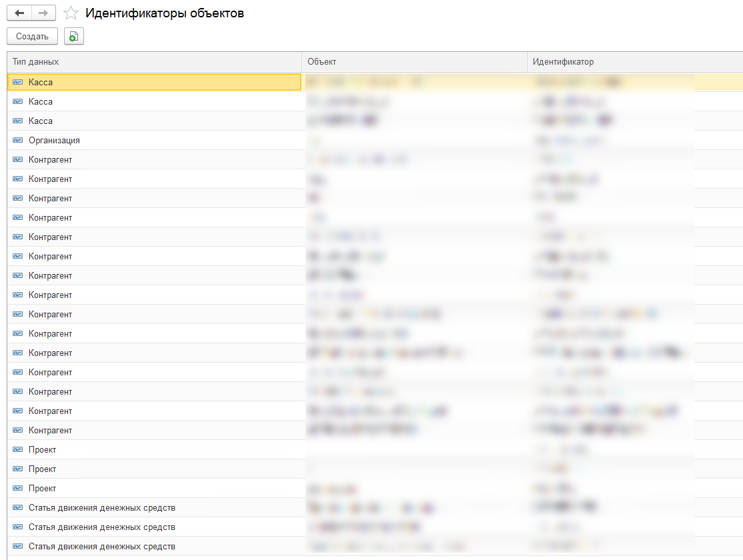Sort by the Тип данных column header
743x560 pixels.
(x=155, y=61)
